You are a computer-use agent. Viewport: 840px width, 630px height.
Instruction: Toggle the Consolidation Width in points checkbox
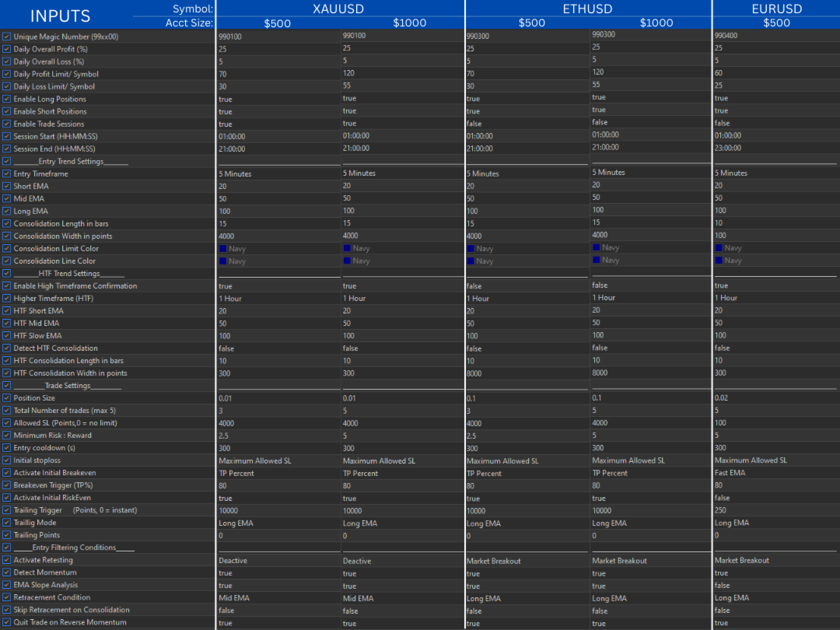tap(6, 236)
